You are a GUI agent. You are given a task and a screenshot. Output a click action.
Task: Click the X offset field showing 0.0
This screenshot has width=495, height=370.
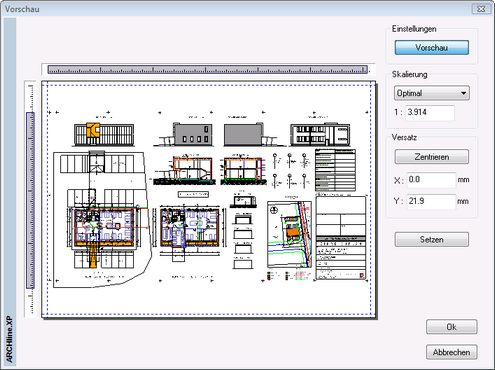pos(431,180)
